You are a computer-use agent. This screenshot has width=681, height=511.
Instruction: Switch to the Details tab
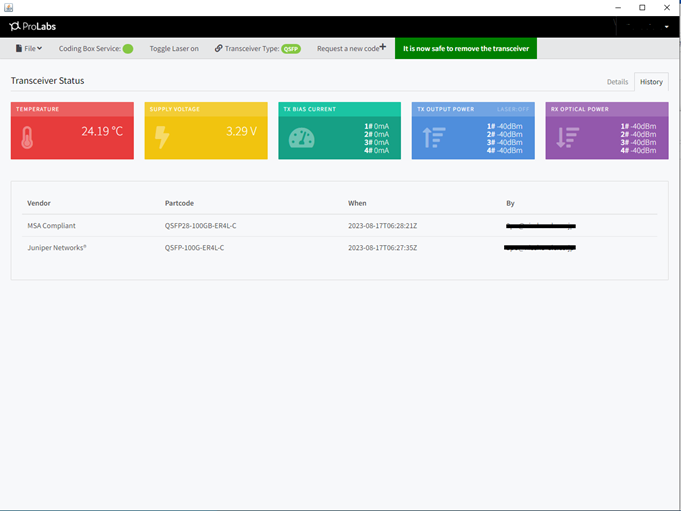617,81
